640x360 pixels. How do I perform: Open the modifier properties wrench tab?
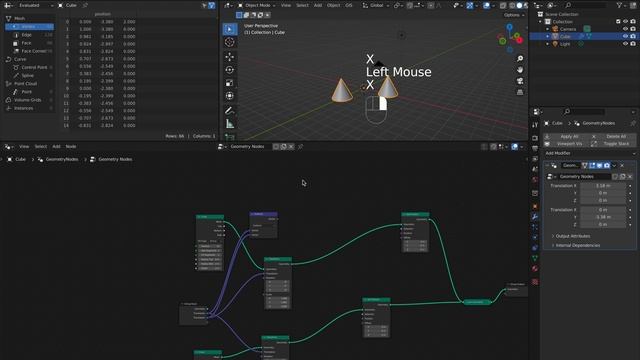(x=535, y=216)
